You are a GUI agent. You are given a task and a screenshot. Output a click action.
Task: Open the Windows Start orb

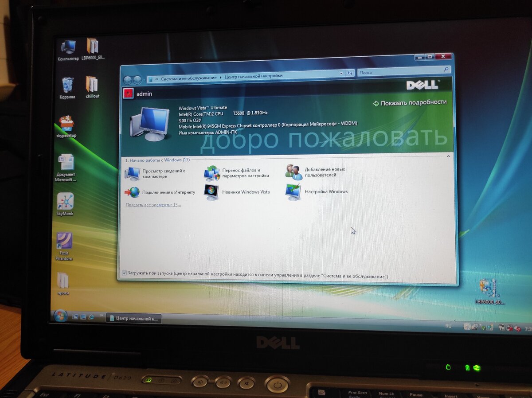coord(60,316)
